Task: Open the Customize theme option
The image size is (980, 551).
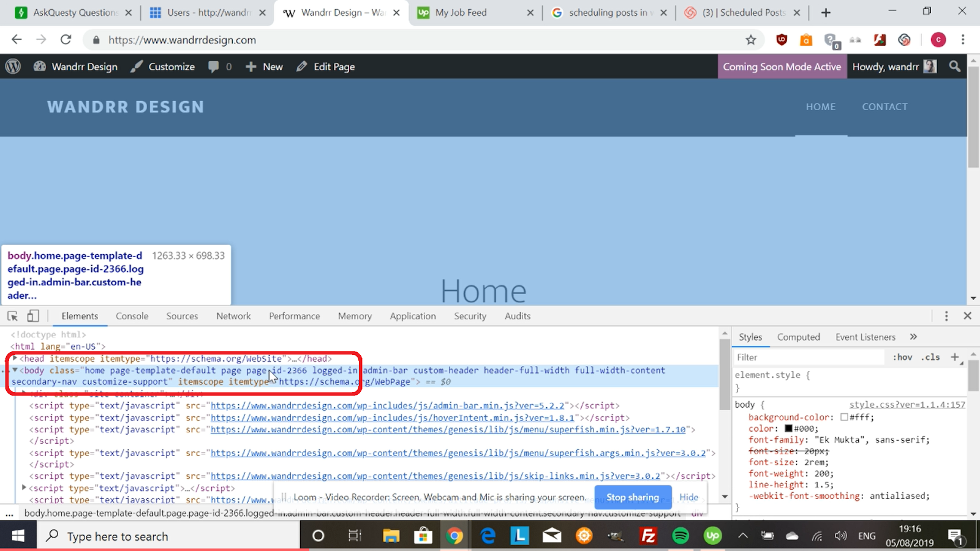Action: 163,67
